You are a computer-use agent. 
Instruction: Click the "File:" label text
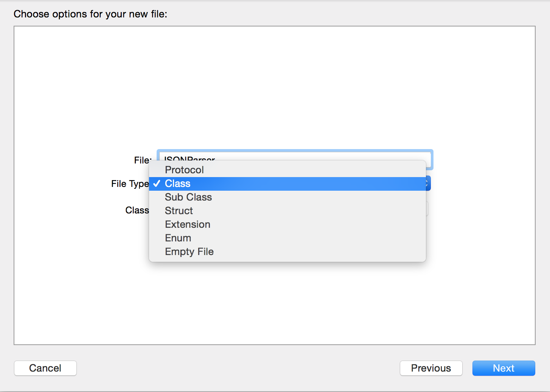[x=142, y=160]
